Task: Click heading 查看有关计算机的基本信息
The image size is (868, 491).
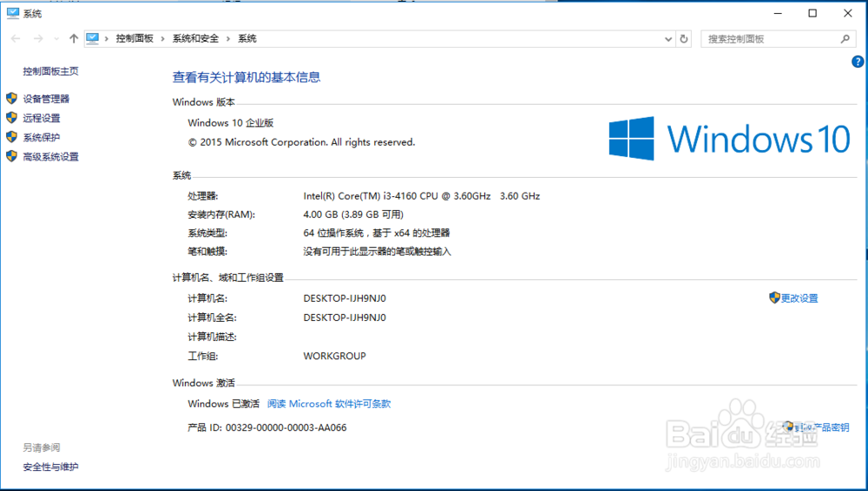Action: [x=247, y=77]
